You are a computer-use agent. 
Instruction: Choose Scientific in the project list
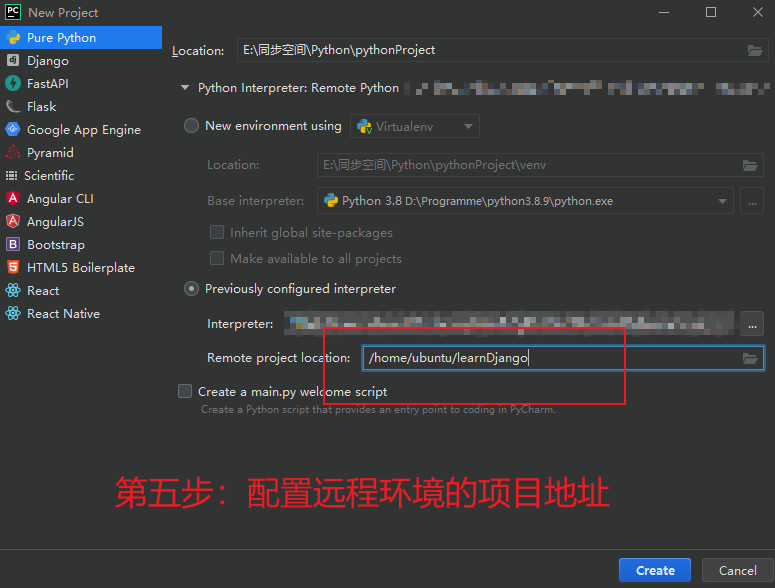[81, 175]
